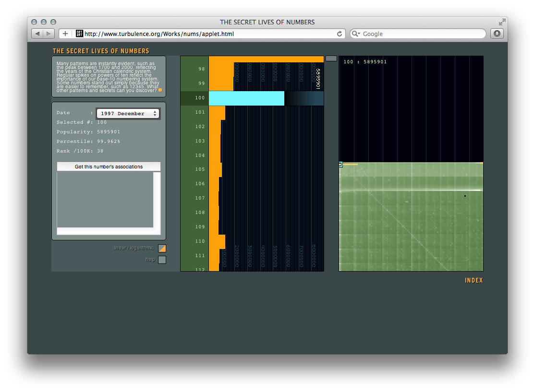Screen dimensions: 535x392
Task: Click the plus add bookmark button
Action: 65,34
